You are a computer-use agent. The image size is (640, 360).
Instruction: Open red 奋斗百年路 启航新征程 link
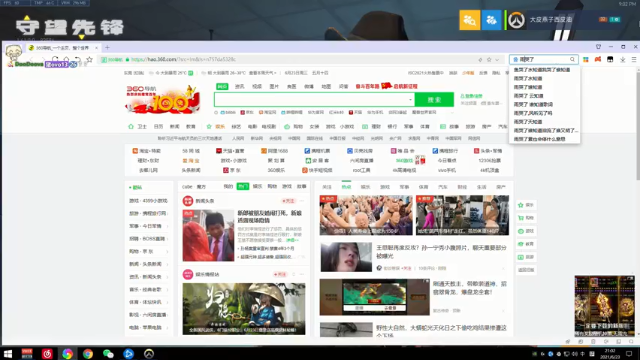[386, 86]
